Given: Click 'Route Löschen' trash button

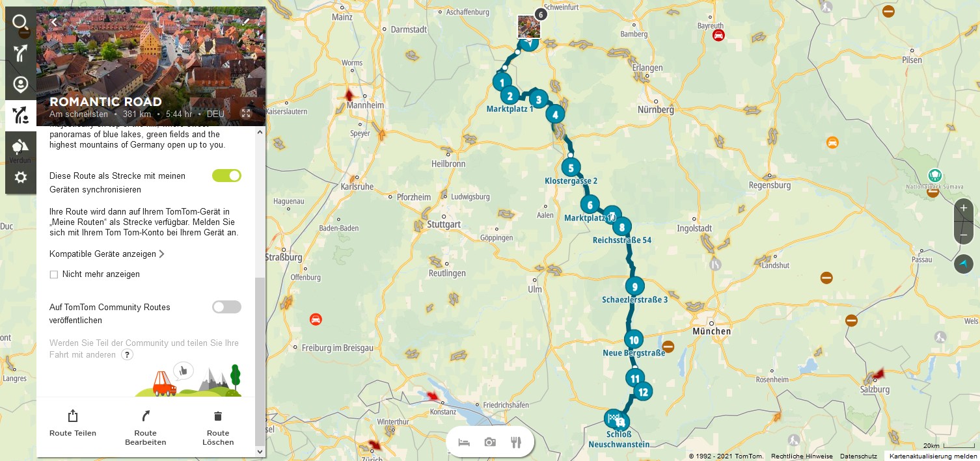Looking at the screenshot, I should pyautogui.click(x=218, y=427).
